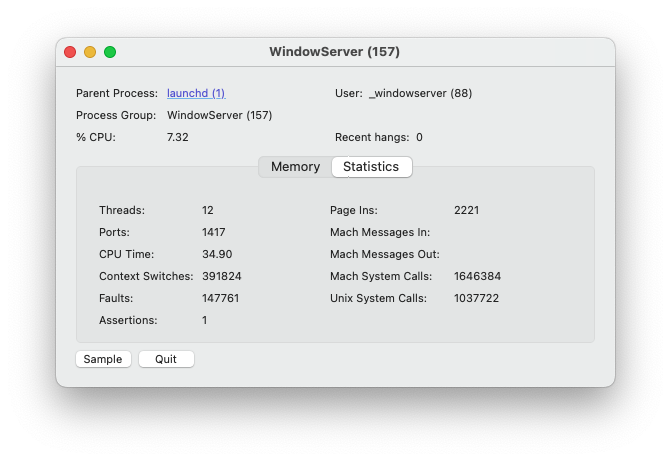Click the Mach System Calls value 1646384
671x461 pixels.
[477, 276]
